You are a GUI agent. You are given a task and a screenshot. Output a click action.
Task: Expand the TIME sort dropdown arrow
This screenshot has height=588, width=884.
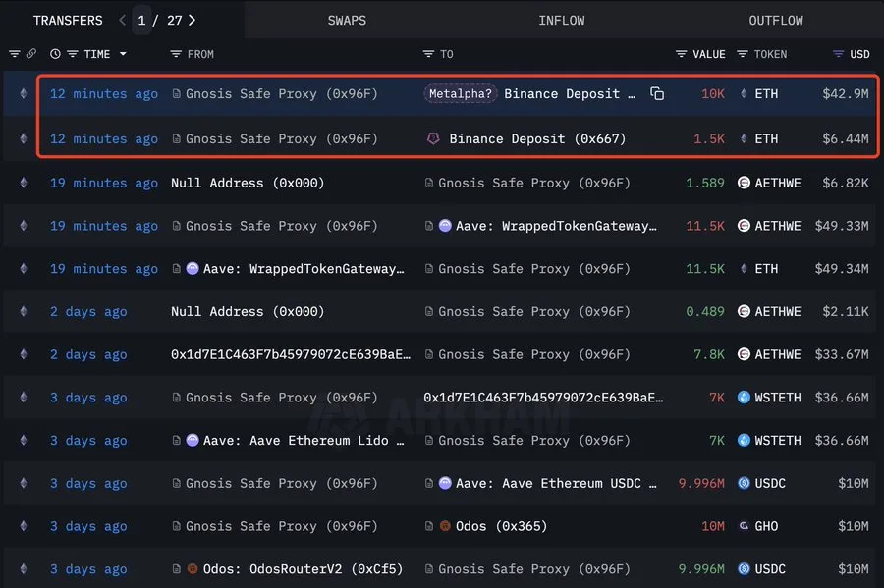123,54
